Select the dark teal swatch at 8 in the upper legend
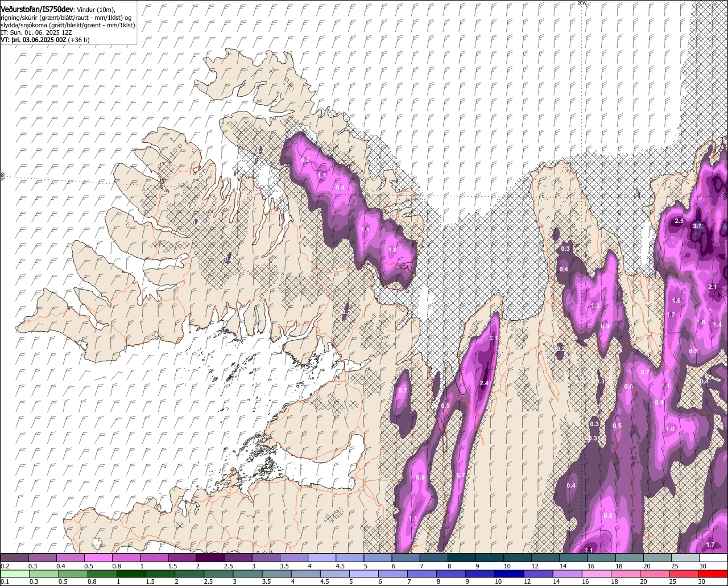The height and width of the screenshot is (586, 728). tap(462, 558)
